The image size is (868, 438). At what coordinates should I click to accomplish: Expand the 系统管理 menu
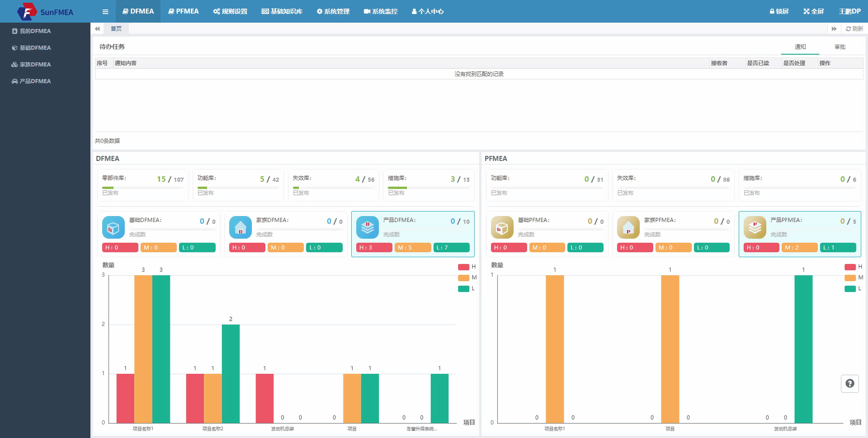(x=333, y=12)
